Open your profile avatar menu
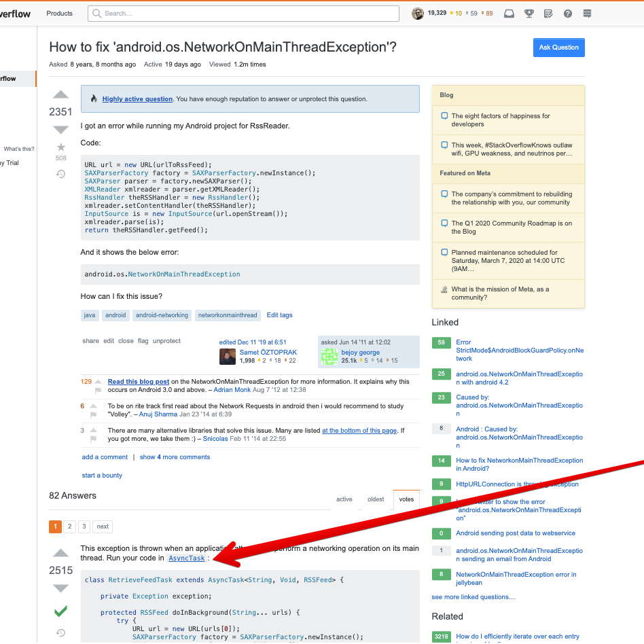This screenshot has width=644, height=644. [418, 13]
